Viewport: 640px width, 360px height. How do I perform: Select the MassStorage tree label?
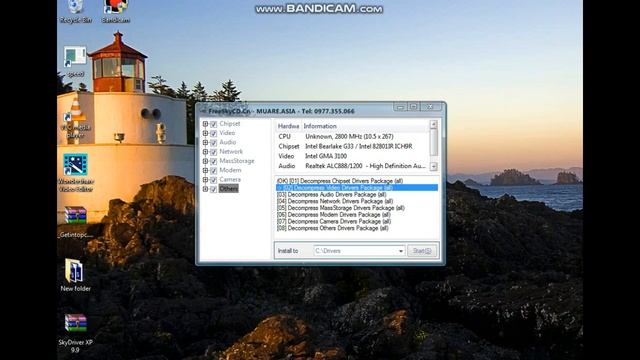tap(237, 161)
